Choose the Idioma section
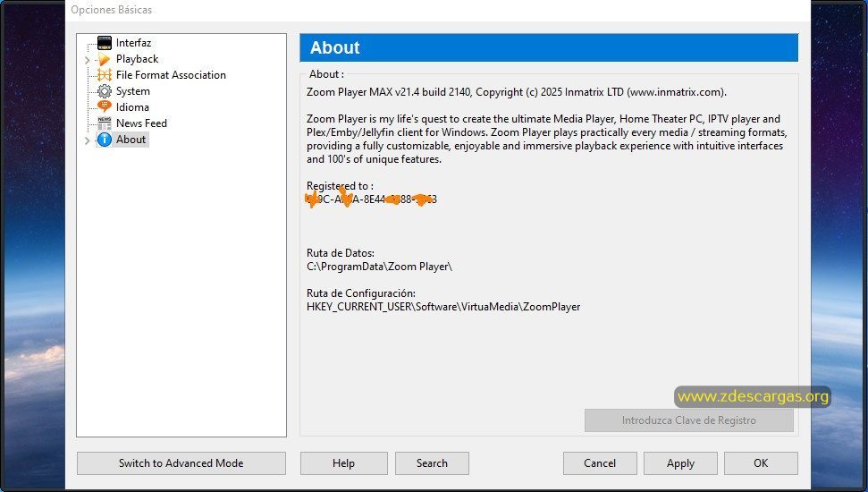Image resolution: width=868 pixels, height=492 pixels. [x=132, y=107]
